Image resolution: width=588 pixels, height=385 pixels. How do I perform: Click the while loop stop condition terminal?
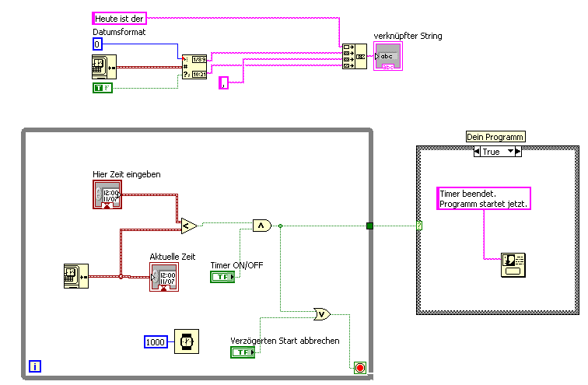pos(360,368)
